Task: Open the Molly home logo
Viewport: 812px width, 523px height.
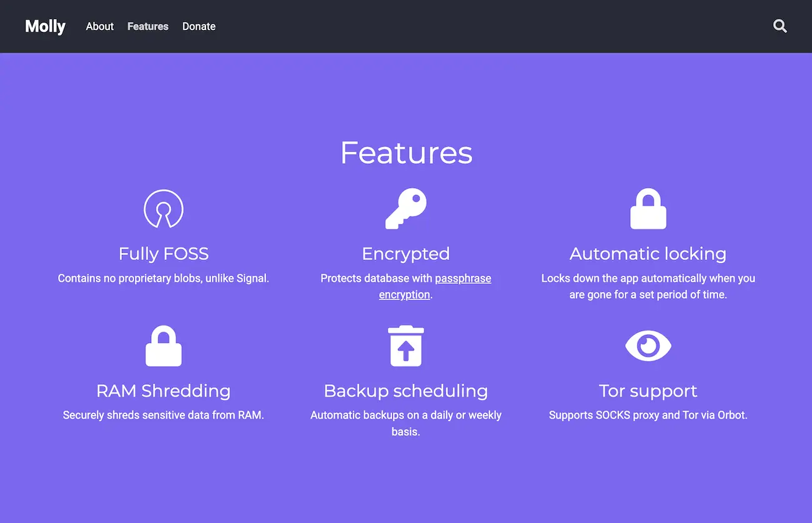Action: coord(45,26)
